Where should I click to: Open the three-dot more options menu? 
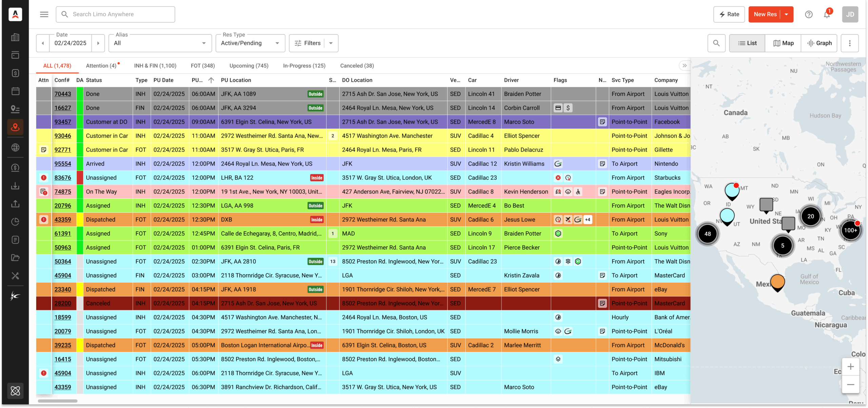(x=849, y=43)
